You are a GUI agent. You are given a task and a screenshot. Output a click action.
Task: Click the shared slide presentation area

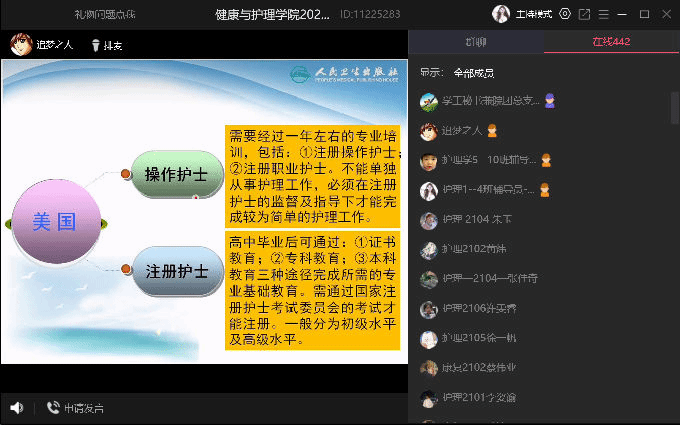[204, 211]
